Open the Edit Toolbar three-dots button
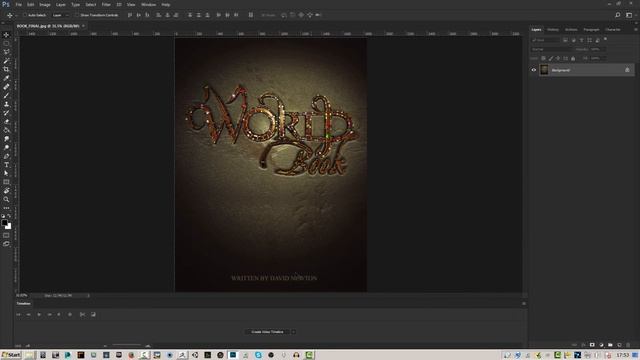This screenshot has width=640, height=360. 6,208
